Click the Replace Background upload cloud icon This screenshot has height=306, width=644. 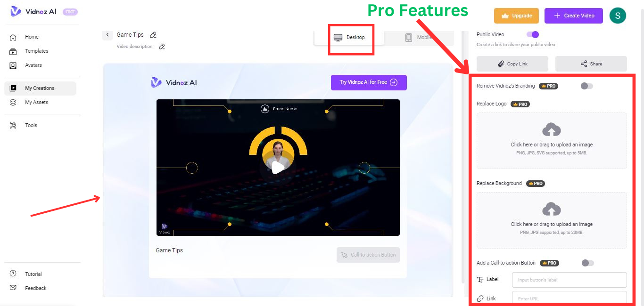click(x=552, y=209)
